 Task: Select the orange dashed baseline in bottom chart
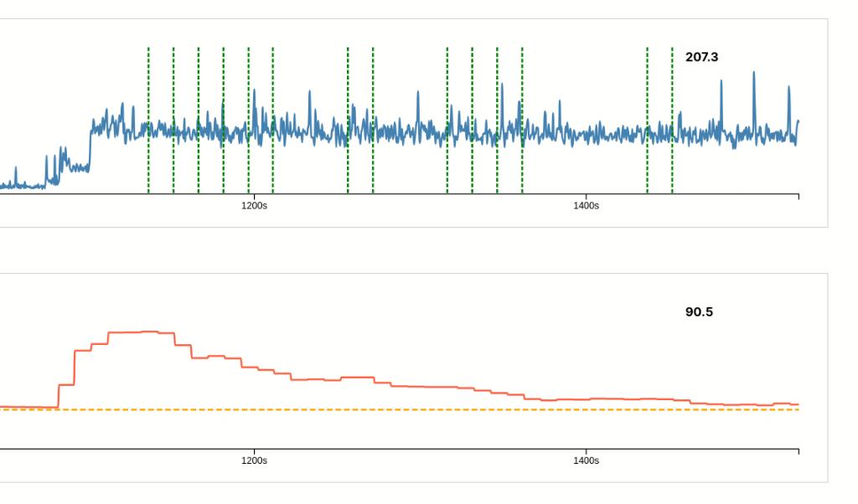point(419,409)
